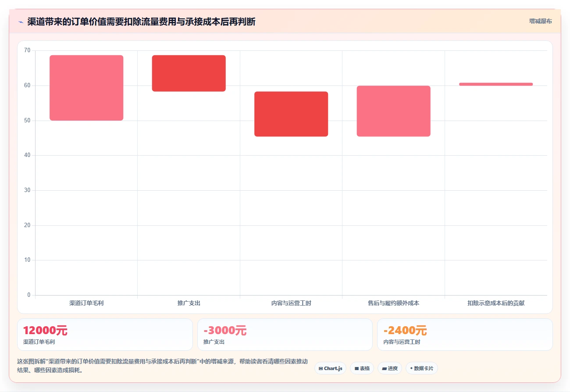Select the 进度 tag chip

389,368
